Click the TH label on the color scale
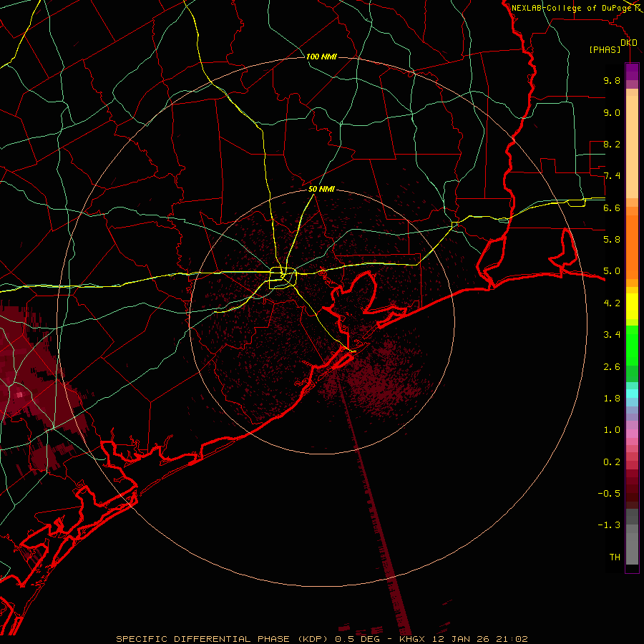Viewport: 644px width, 644px height. click(x=615, y=557)
